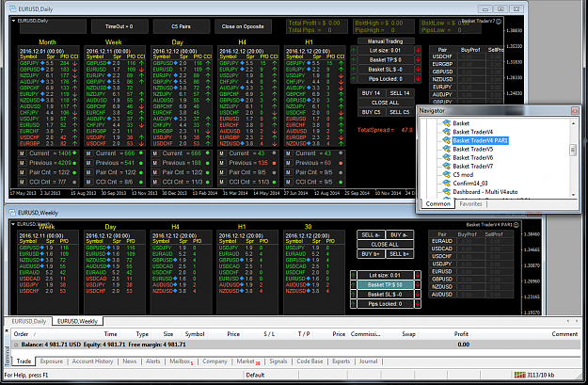
Task: Open the Exposure terminal tab
Action: pos(52,361)
